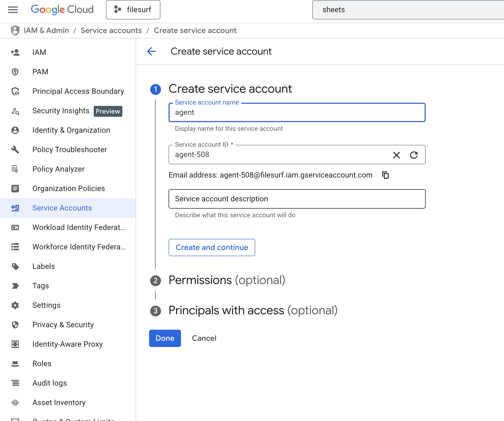Click the Asset Inventory sidebar icon
The width and height of the screenshot is (504, 421).
[x=15, y=402]
